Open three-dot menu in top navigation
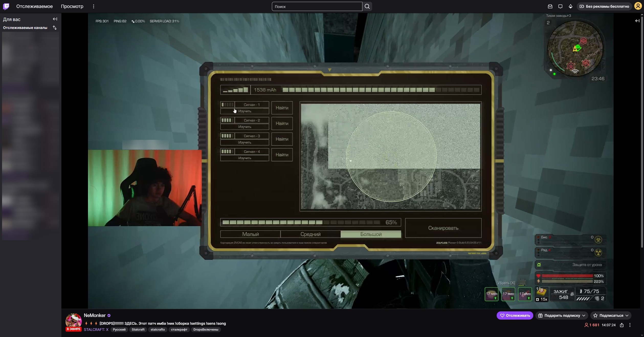This screenshot has height=337, width=644. click(94, 6)
